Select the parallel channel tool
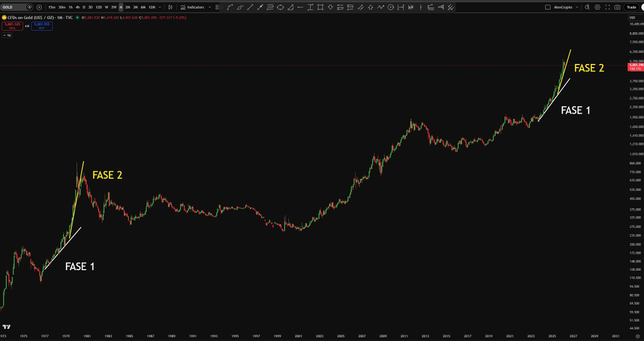The image size is (644, 341). 361,8
